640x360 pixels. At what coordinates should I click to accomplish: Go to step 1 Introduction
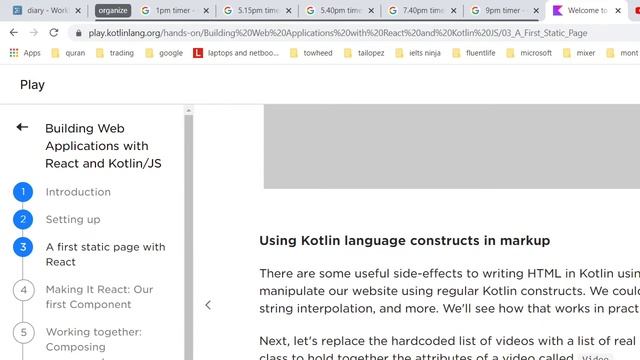[x=78, y=192]
